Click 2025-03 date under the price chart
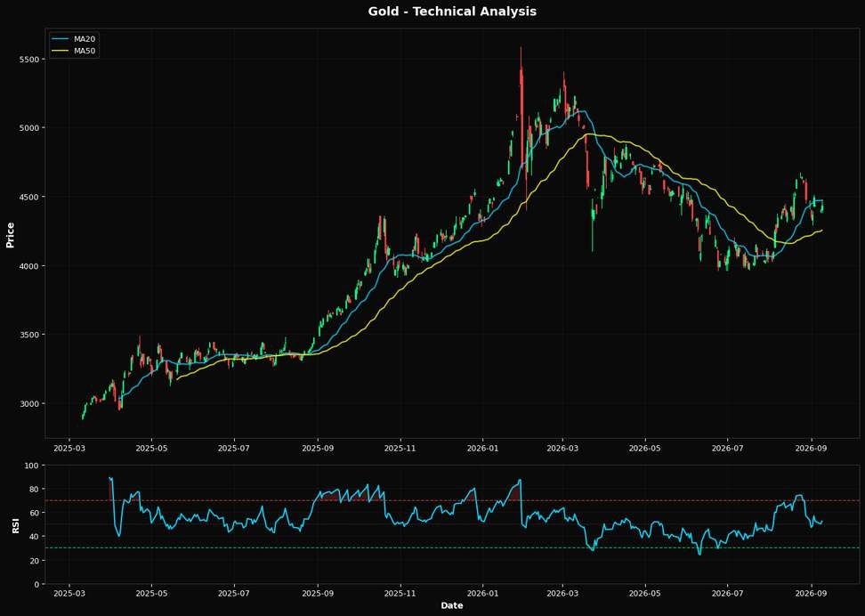The width and height of the screenshot is (865, 616). click(x=69, y=450)
